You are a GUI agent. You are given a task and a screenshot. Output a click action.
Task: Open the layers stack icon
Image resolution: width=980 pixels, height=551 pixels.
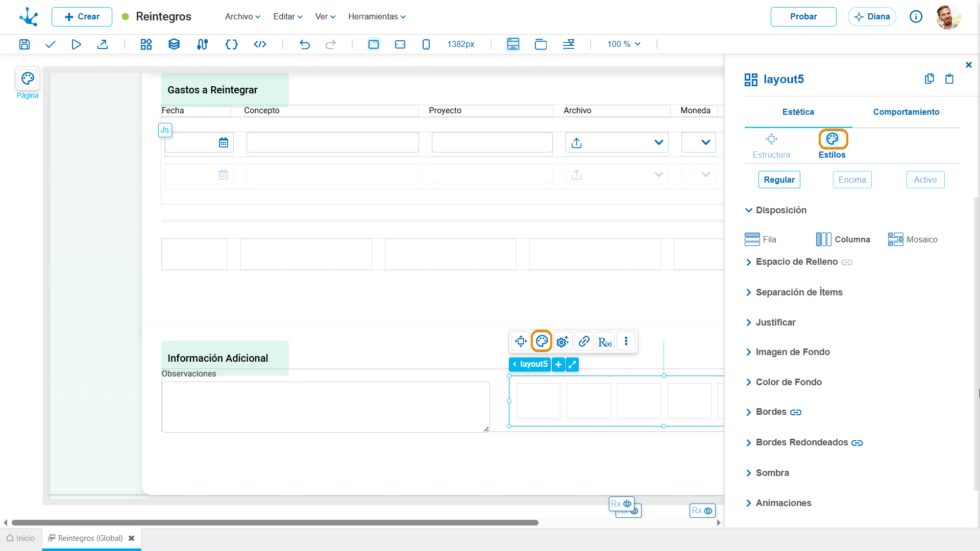pos(174,44)
